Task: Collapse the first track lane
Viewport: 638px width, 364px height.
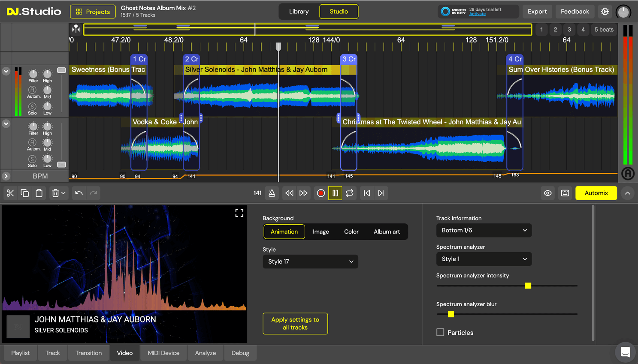Action: point(6,71)
